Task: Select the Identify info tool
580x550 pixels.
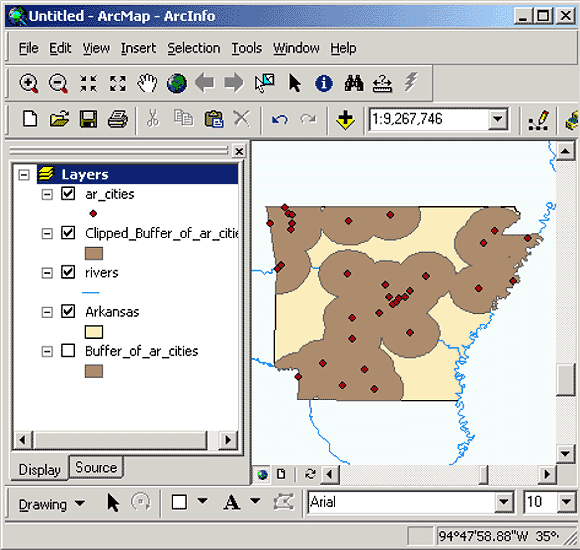Action: [324, 83]
